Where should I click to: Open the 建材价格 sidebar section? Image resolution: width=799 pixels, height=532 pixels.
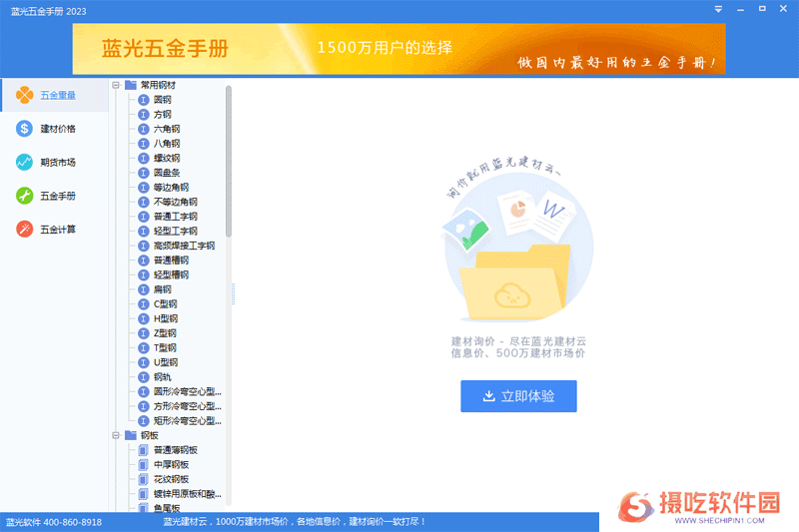(x=55, y=129)
